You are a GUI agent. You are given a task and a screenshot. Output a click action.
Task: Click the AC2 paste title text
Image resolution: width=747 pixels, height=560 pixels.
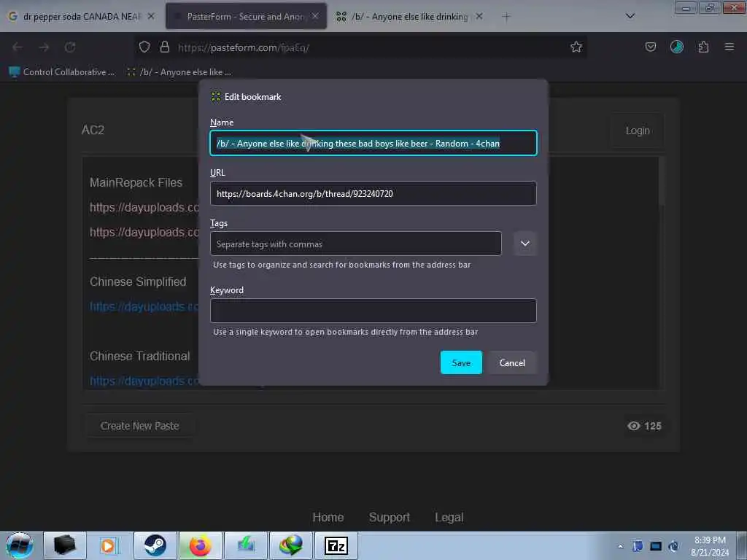93,130
